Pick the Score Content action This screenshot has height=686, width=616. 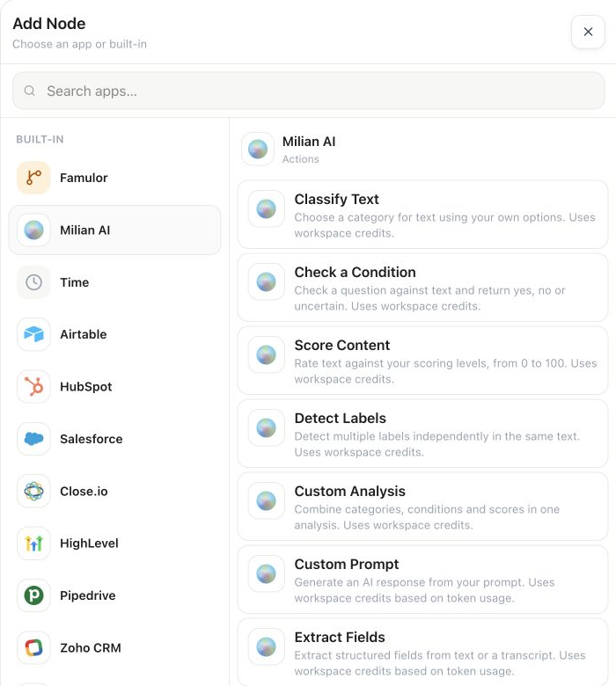(422, 361)
